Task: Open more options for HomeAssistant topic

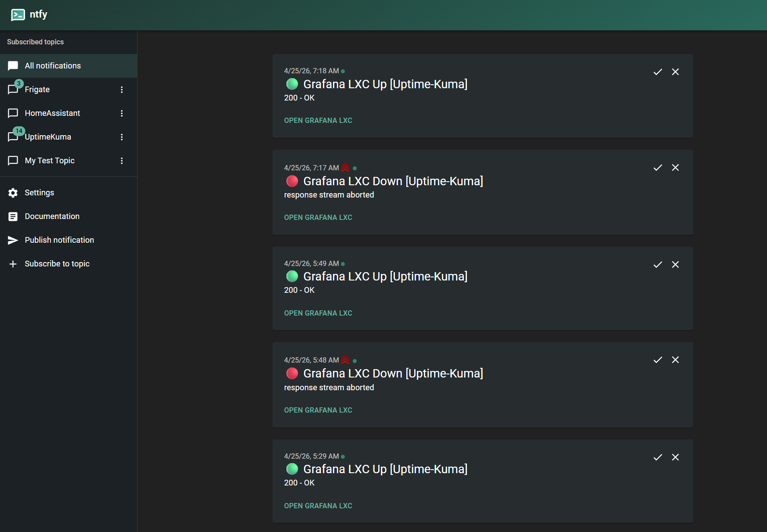Action: [x=122, y=113]
